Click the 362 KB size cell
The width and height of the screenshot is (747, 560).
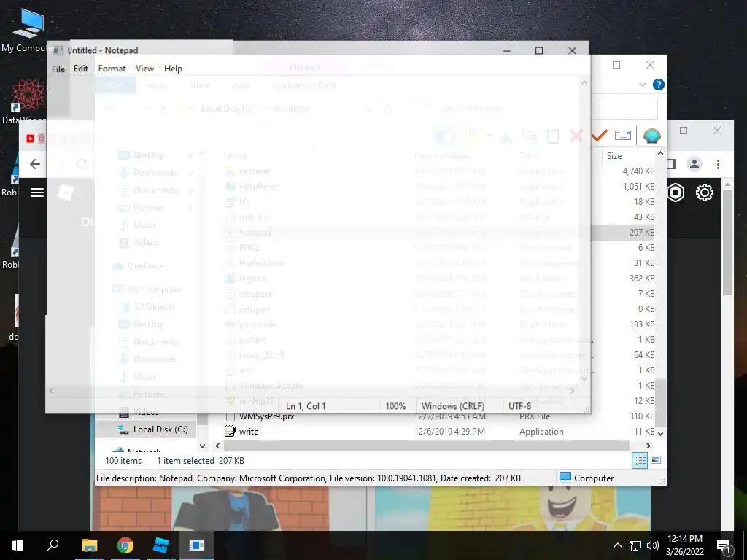642,278
